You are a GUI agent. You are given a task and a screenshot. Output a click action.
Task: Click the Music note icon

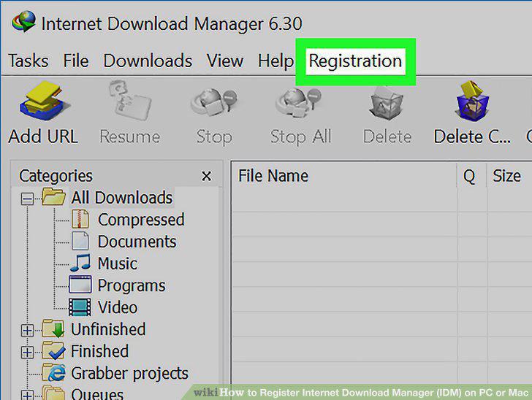80,263
